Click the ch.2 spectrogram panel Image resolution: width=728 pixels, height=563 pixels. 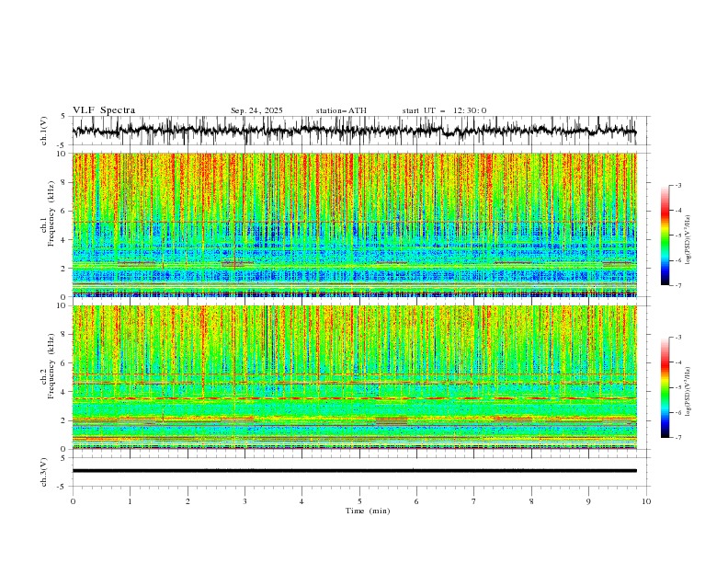click(354, 377)
